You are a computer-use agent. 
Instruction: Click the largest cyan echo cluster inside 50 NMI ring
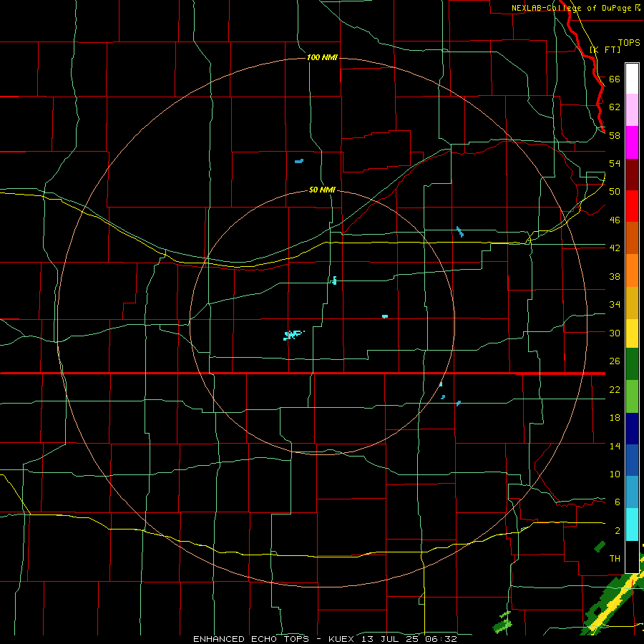click(293, 335)
